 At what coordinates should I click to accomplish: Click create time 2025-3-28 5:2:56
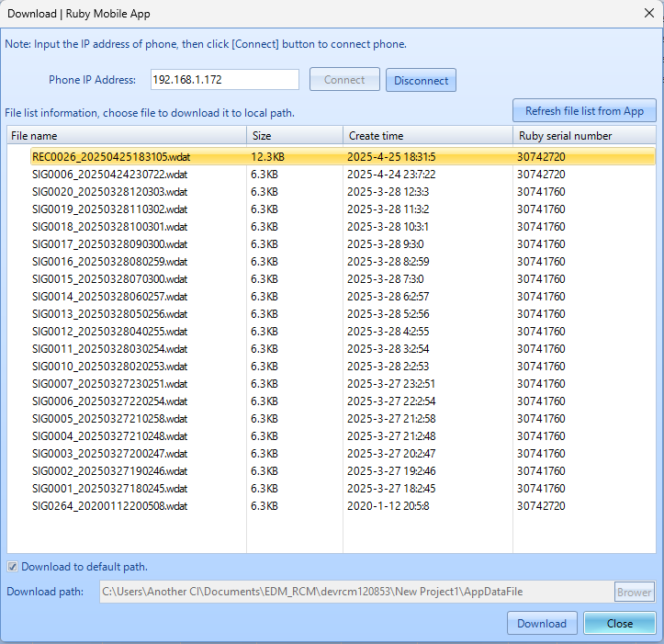[388, 314]
